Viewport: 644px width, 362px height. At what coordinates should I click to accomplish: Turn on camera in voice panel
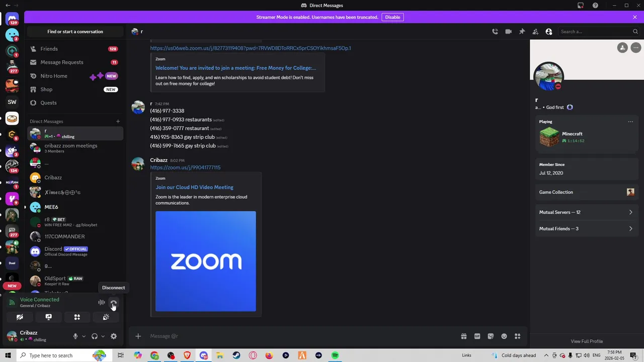(20, 317)
